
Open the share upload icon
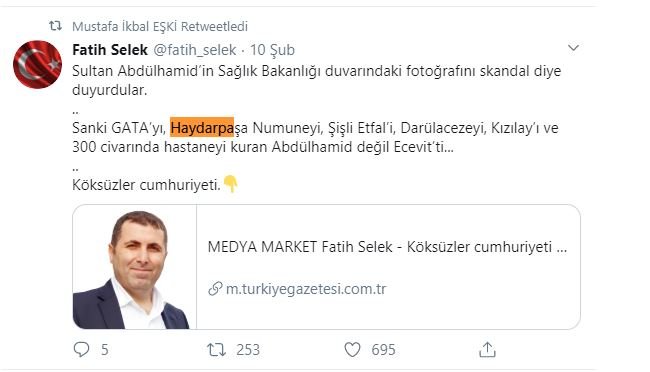click(487, 349)
